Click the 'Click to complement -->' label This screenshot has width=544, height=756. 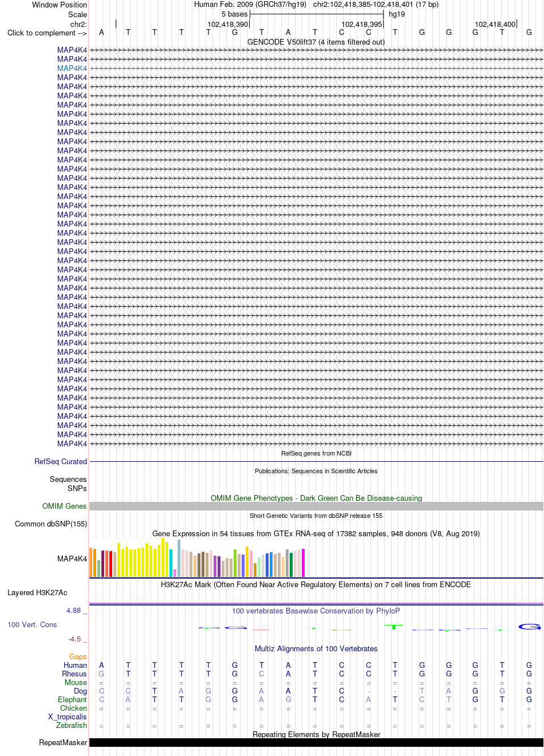[47, 33]
